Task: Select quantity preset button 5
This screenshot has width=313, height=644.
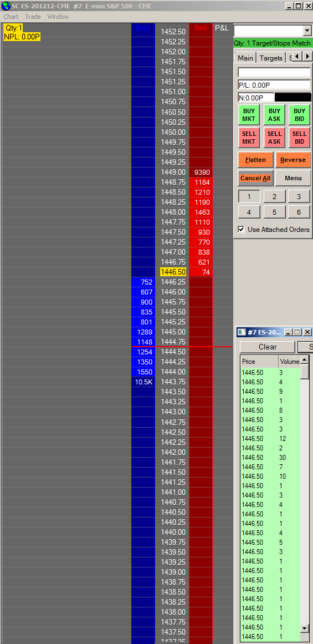Action: coord(274,212)
